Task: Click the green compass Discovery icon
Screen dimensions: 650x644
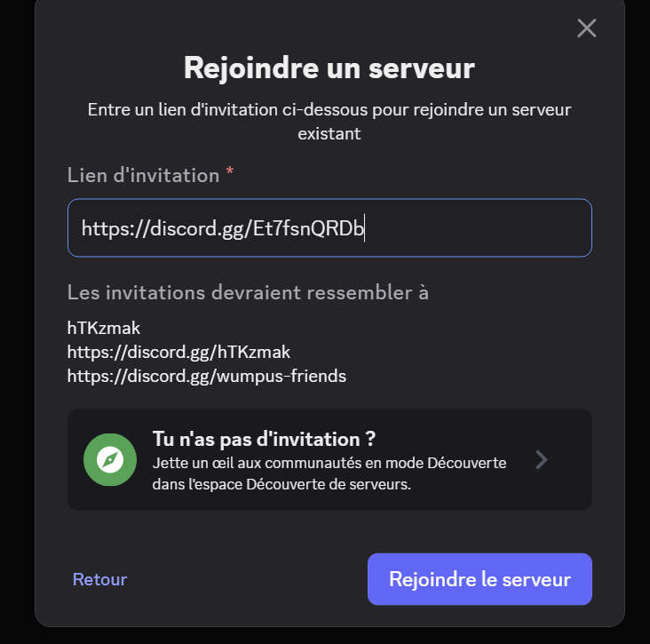Action: (x=110, y=459)
